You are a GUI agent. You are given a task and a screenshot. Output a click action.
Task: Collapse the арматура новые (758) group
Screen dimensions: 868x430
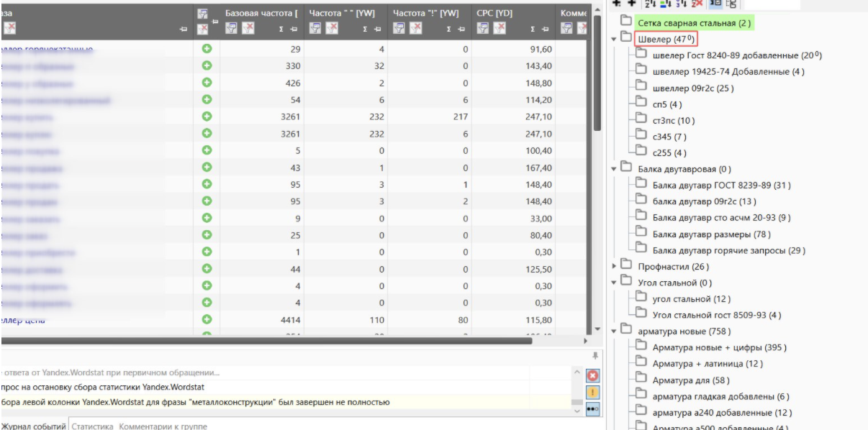coord(614,331)
